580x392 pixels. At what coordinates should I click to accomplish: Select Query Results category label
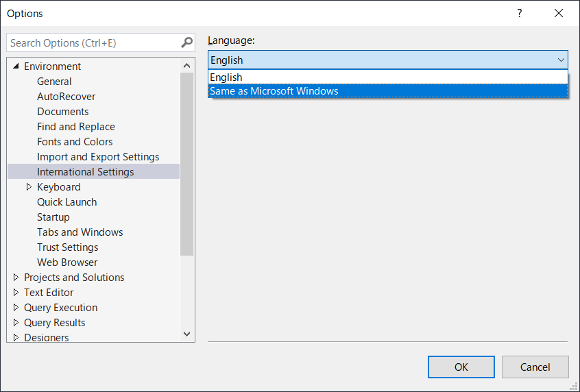pyautogui.click(x=54, y=323)
